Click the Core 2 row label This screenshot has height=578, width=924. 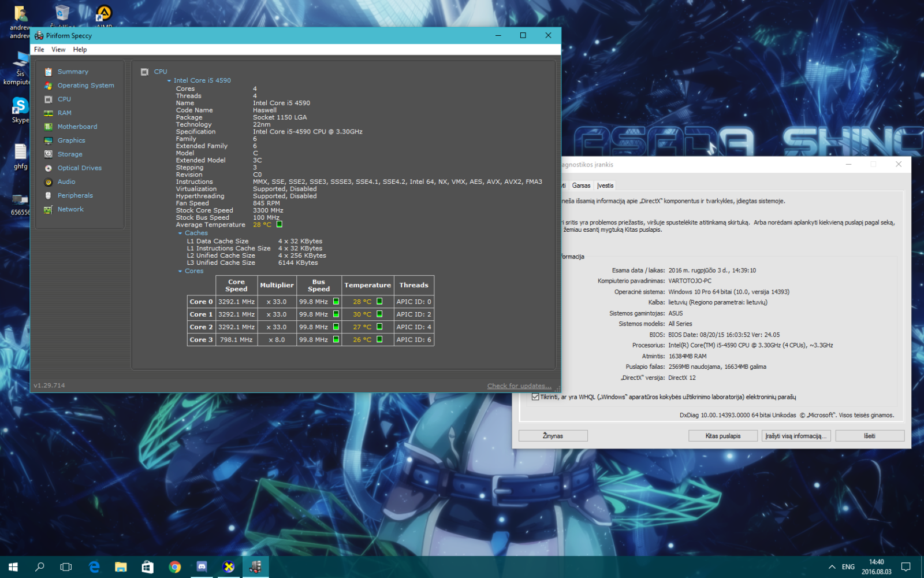201,327
